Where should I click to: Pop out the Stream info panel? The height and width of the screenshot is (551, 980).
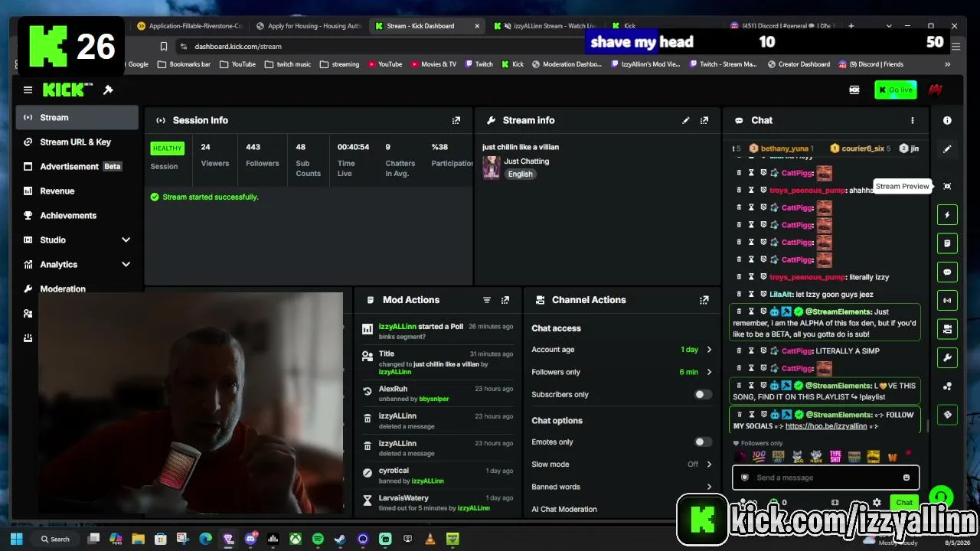(x=704, y=120)
